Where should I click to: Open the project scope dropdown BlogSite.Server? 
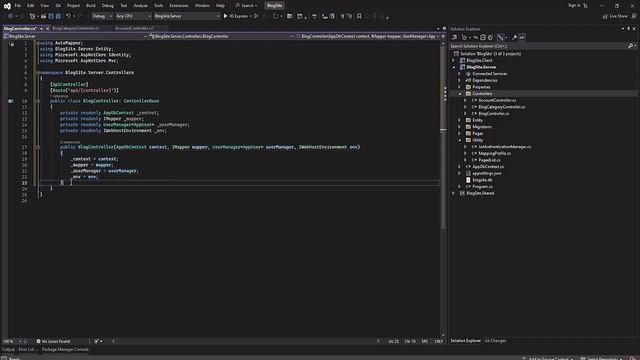click(75, 36)
